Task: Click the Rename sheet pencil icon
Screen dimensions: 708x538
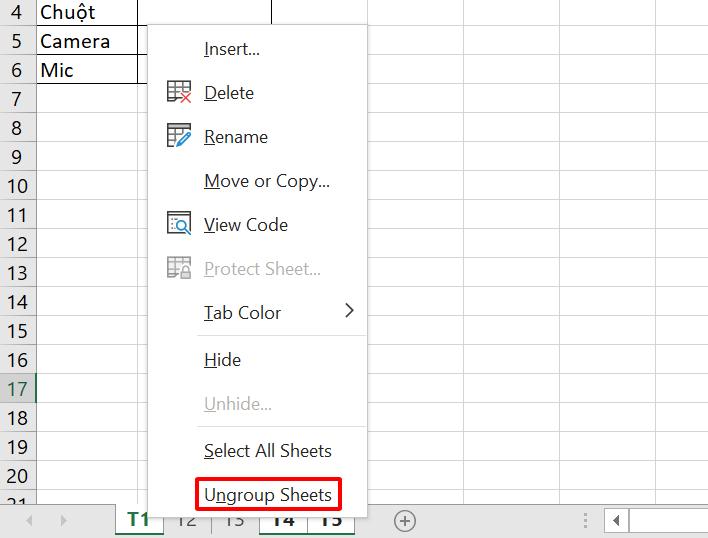Action: tap(179, 135)
